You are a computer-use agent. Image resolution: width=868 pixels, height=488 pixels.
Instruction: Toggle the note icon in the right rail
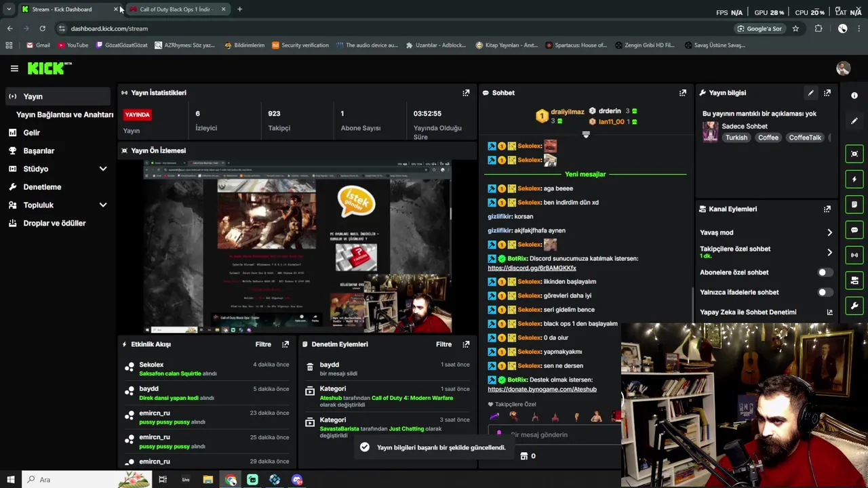854,205
